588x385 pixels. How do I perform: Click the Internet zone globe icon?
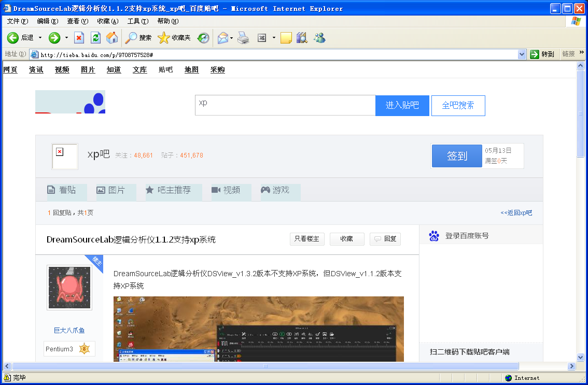pyautogui.click(x=509, y=378)
